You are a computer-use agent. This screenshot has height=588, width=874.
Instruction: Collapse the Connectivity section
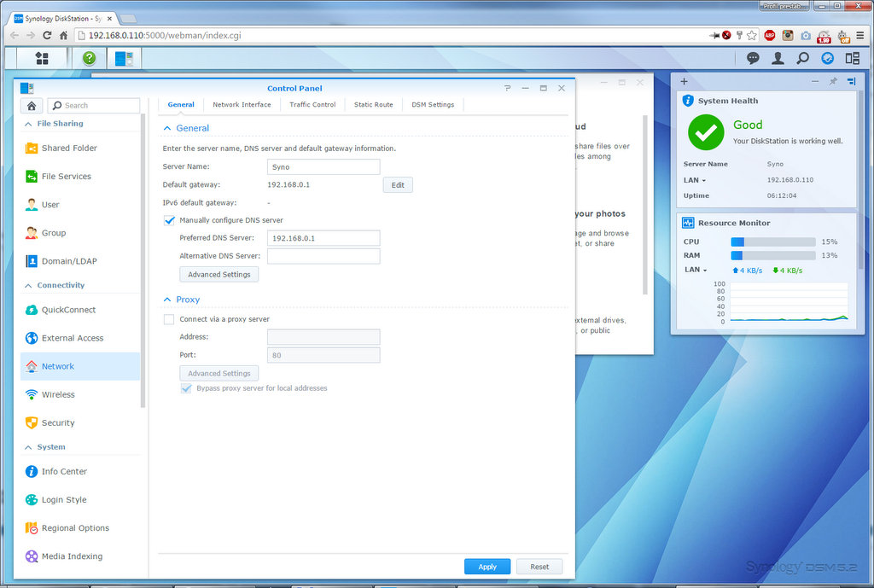28,285
